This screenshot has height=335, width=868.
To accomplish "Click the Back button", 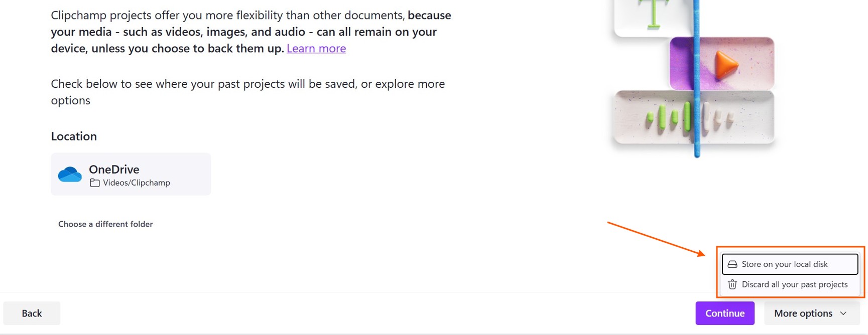I will (32, 313).
